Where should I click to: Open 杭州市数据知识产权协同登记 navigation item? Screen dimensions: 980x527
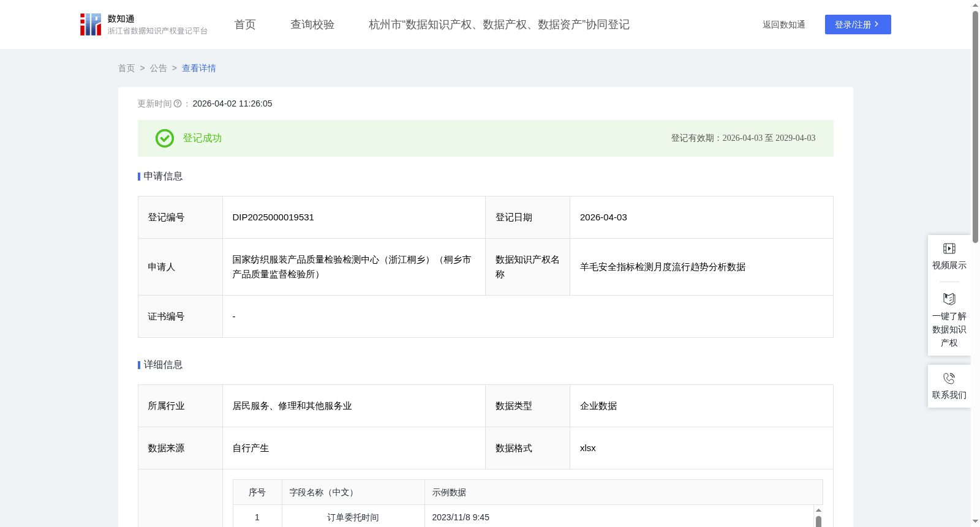499,24
